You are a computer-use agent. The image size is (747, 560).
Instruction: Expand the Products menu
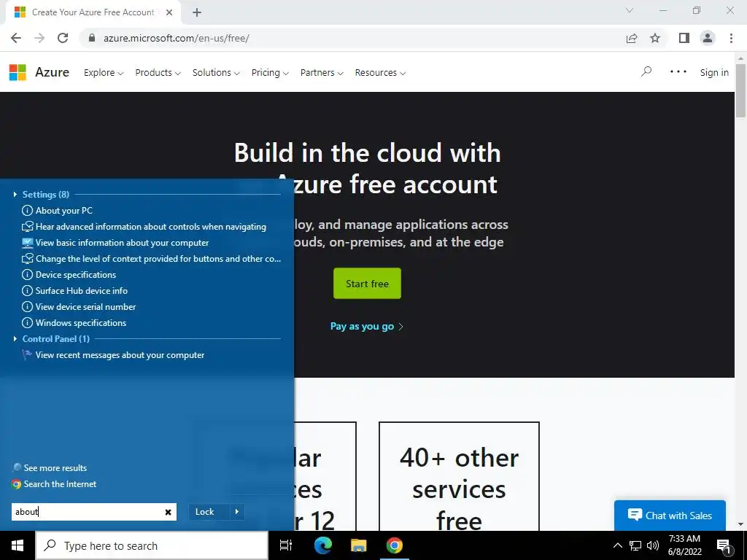point(158,72)
